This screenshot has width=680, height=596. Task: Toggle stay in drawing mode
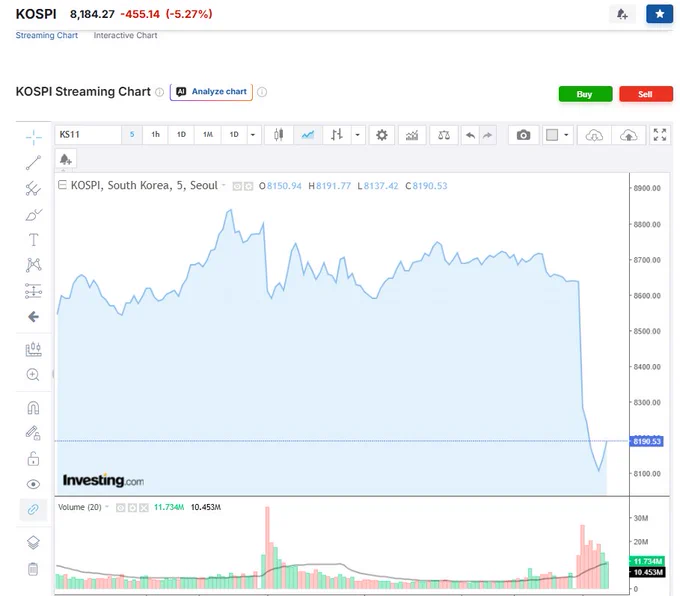tap(33, 432)
